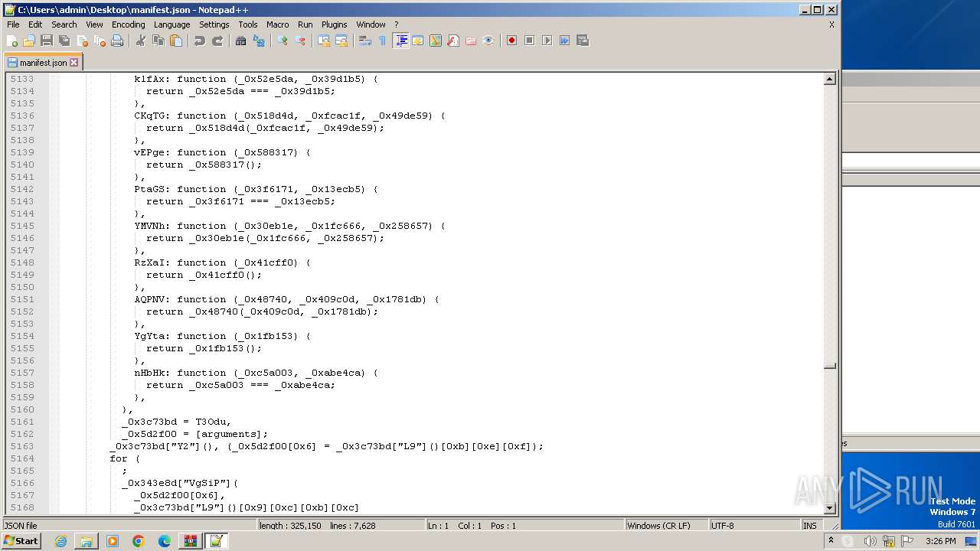Image resolution: width=980 pixels, height=551 pixels.
Task: Play back recorded macro icon
Action: pos(547,41)
